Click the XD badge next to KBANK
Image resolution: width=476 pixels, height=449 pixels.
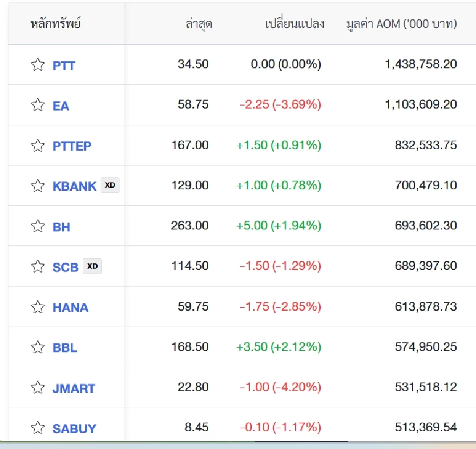110,185
